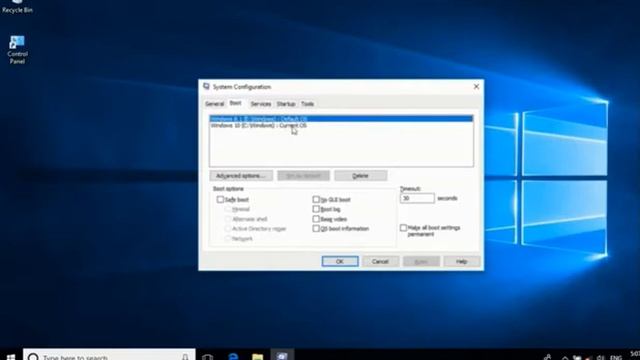Switch to the General tab
The image size is (640, 360).
coord(215,104)
